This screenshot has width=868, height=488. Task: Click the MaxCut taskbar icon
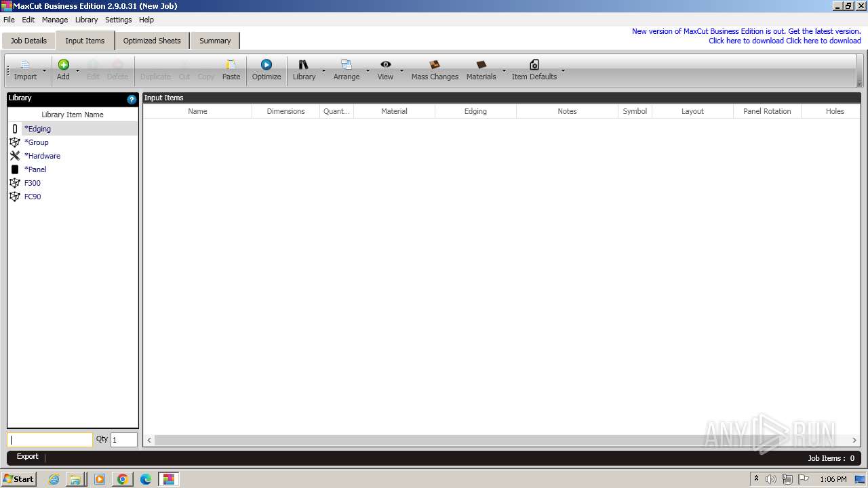(x=168, y=479)
